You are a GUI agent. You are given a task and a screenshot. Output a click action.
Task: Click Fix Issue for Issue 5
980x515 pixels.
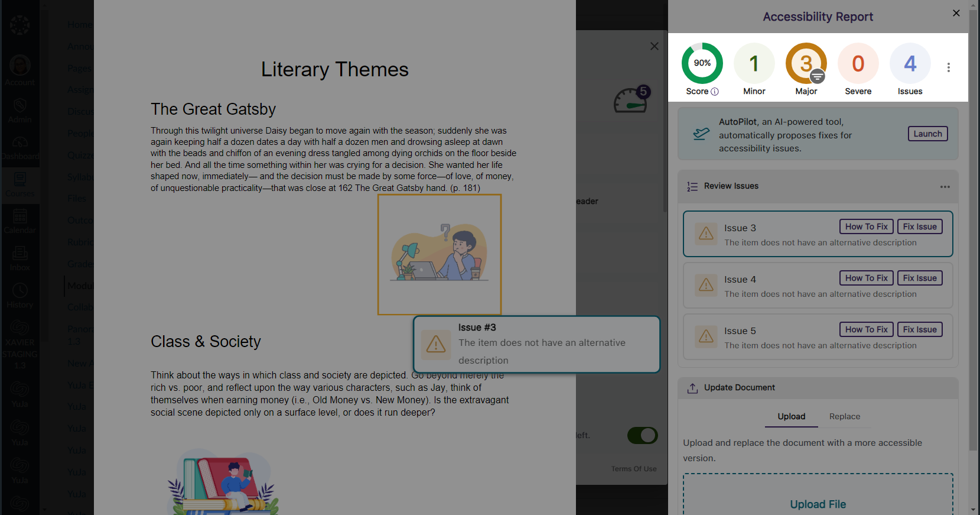click(919, 329)
